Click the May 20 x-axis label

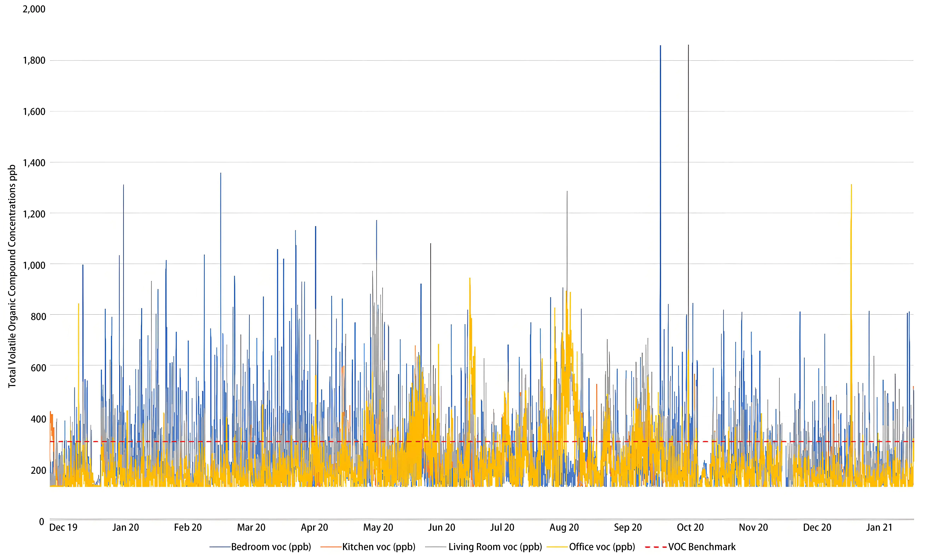pos(378,527)
